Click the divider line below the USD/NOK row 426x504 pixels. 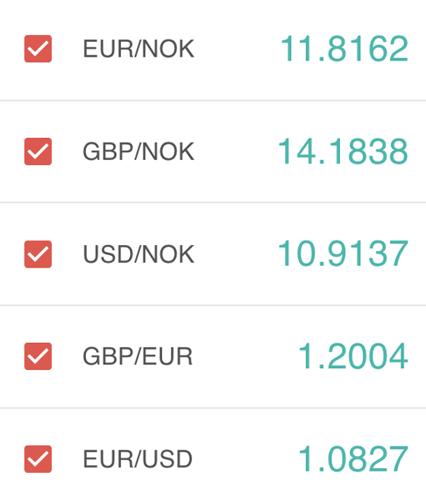click(x=213, y=305)
